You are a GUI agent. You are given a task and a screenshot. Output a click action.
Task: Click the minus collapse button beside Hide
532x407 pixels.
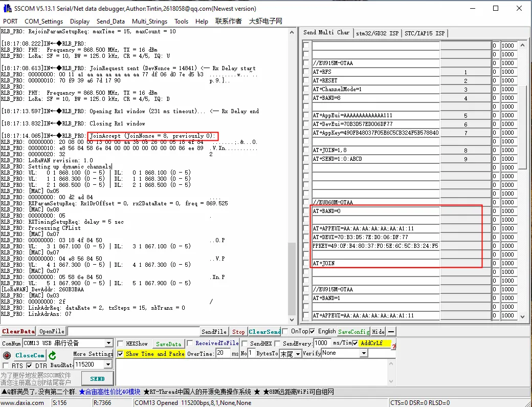click(x=391, y=332)
